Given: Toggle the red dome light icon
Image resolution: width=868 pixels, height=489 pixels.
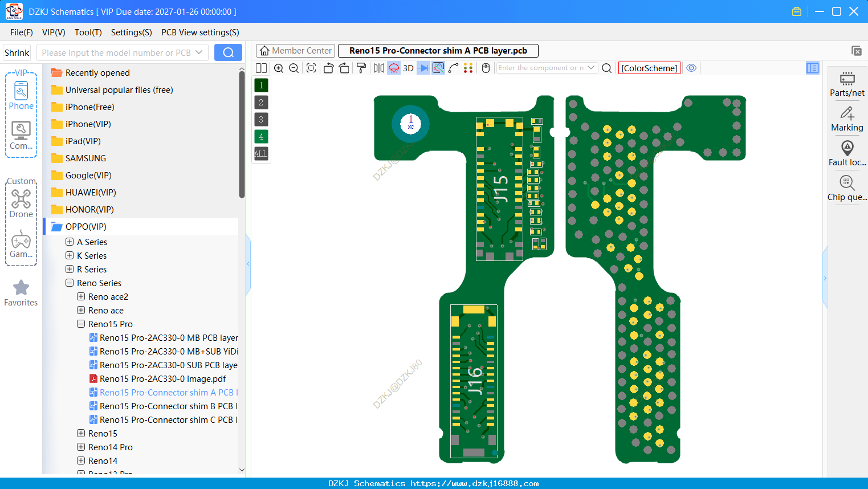Looking at the screenshot, I should [x=394, y=68].
